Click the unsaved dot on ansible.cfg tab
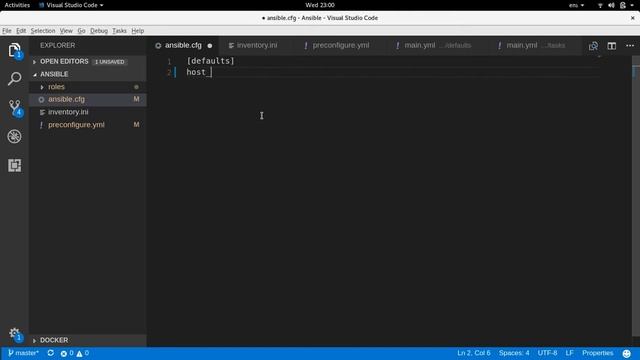The height and width of the screenshot is (360, 640). click(210, 46)
